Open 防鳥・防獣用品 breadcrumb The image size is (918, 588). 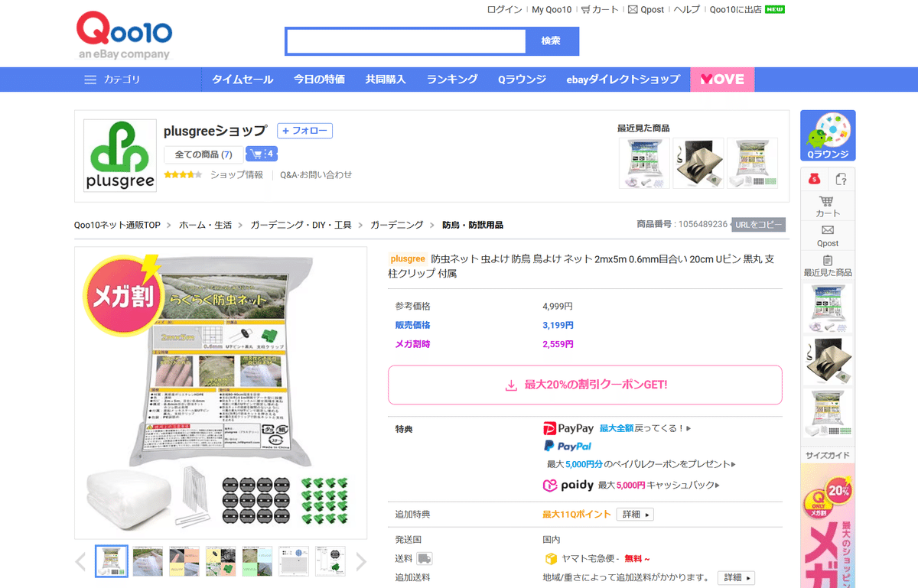(473, 225)
